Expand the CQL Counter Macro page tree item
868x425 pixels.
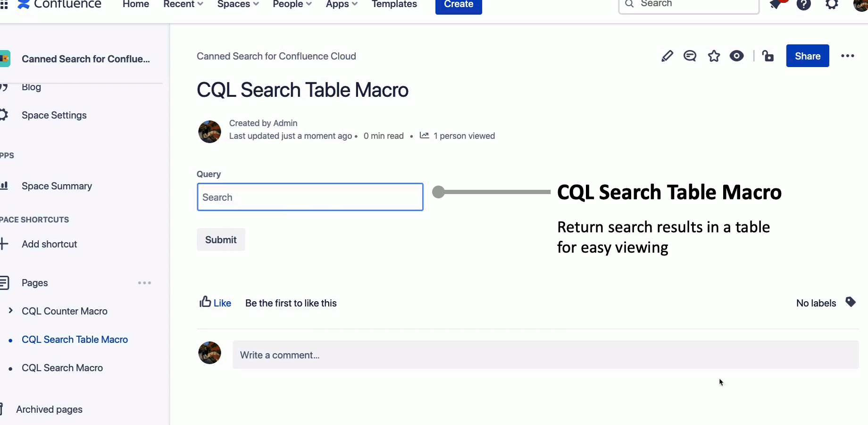(10, 311)
